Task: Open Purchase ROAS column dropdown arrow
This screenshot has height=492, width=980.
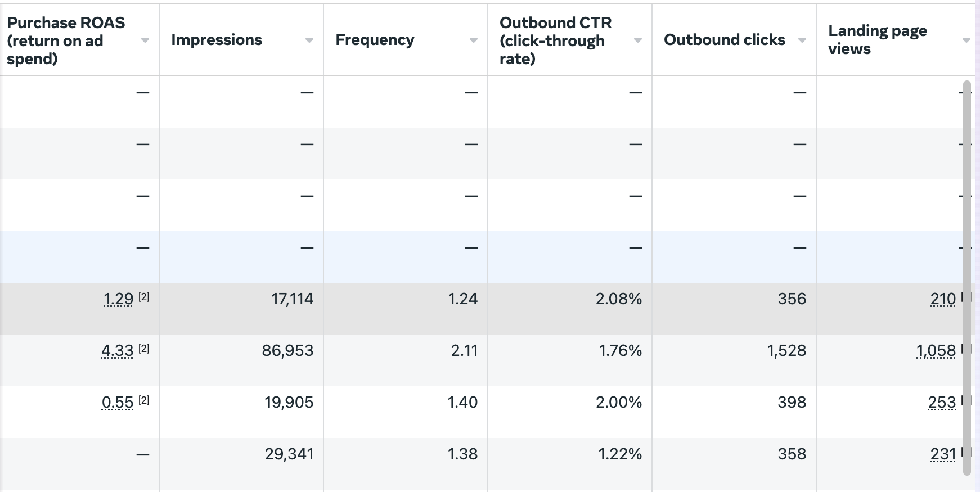Action: [x=145, y=40]
